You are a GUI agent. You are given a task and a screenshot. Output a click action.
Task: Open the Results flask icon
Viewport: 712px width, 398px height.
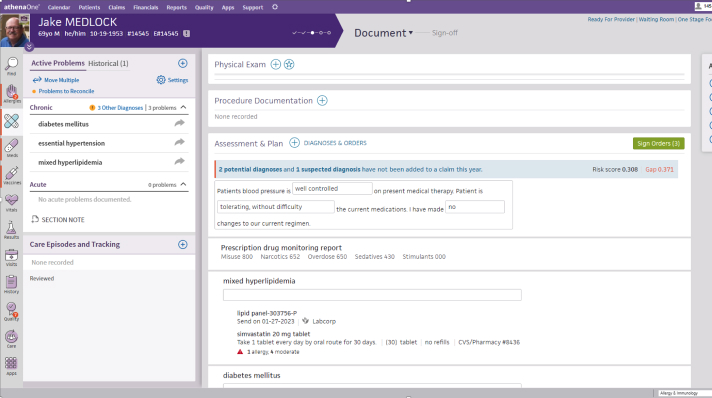[x=11, y=229]
